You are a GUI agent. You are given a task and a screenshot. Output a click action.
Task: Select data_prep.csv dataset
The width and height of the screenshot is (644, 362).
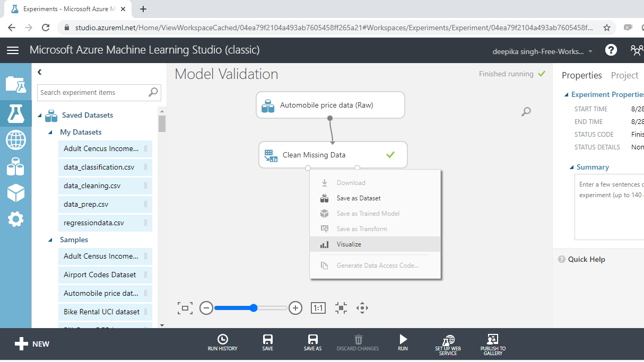pos(105,205)
